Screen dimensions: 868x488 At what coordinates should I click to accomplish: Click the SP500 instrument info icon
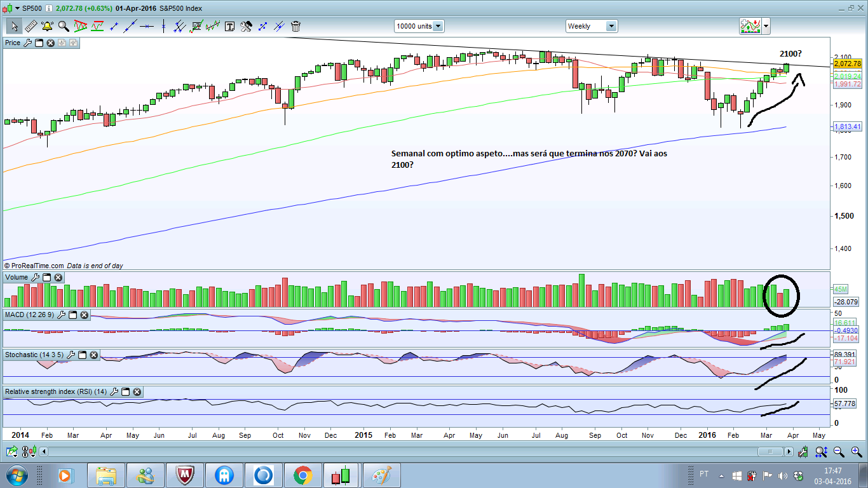tap(49, 9)
